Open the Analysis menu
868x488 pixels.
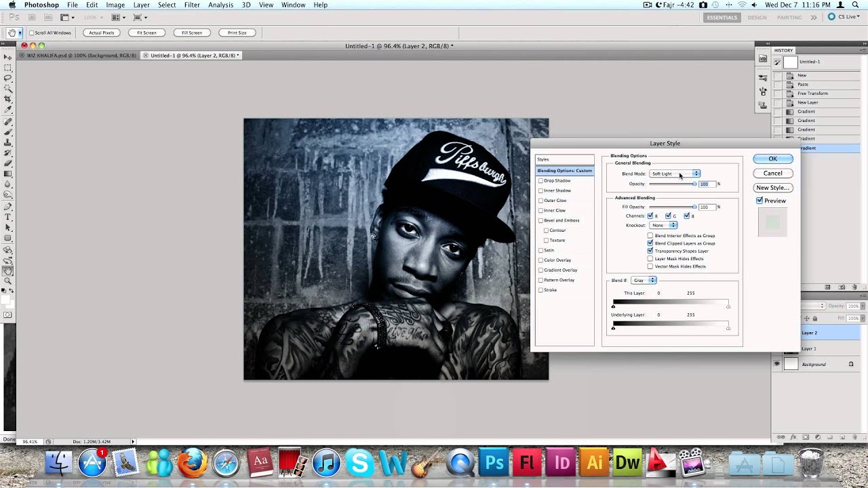(x=220, y=5)
